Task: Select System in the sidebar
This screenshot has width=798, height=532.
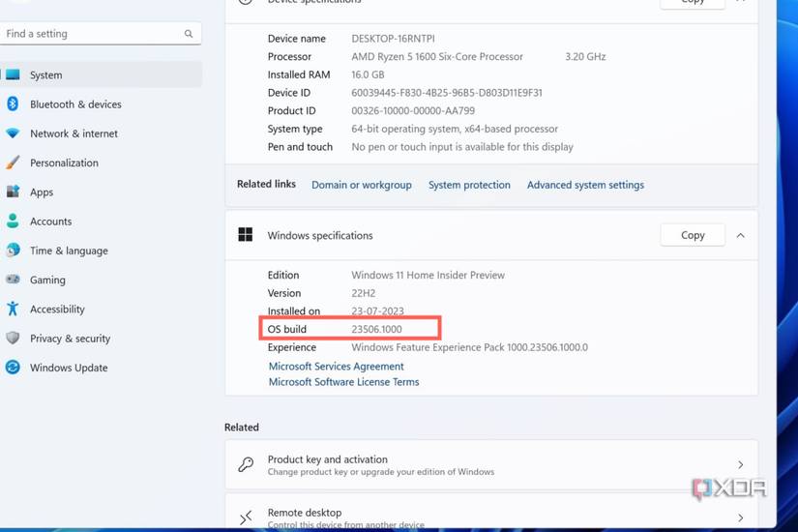Action: (x=45, y=74)
